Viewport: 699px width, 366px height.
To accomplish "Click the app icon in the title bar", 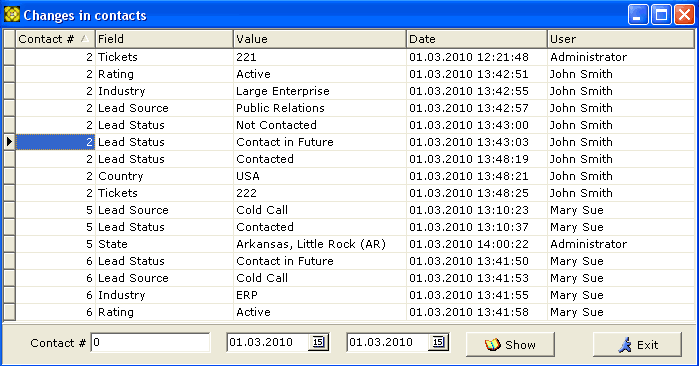I will coord(12,14).
